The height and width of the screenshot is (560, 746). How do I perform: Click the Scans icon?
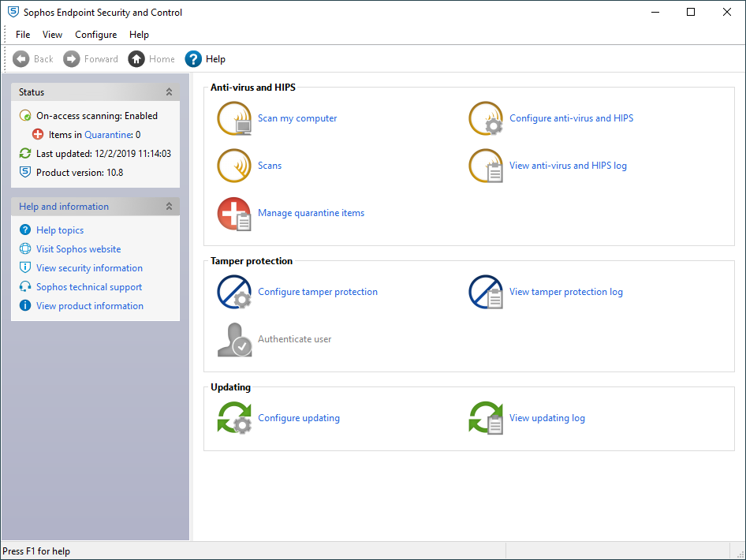(234, 166)
